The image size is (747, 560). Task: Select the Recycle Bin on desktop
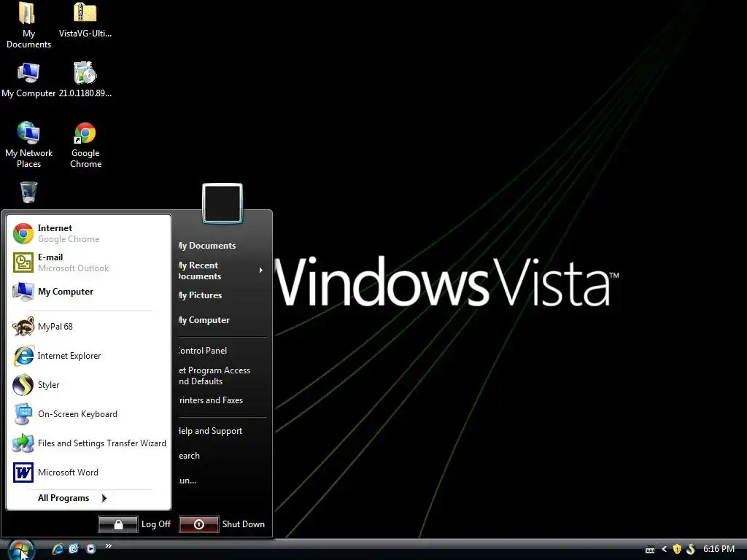28,192
